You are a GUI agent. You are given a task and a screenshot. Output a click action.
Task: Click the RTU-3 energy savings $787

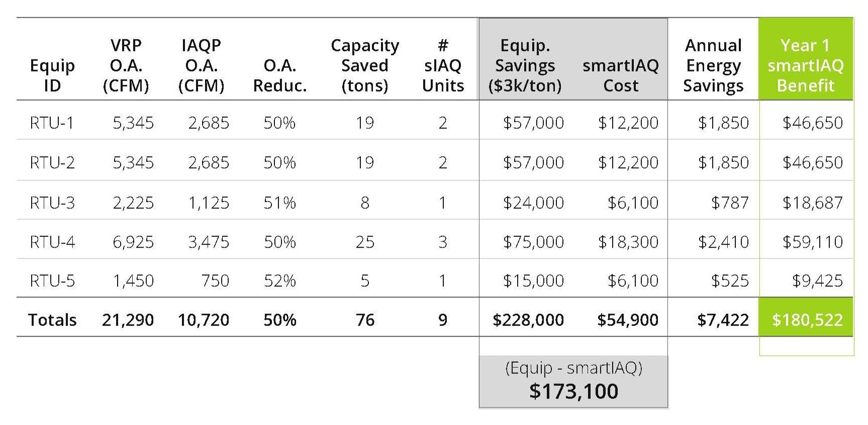[x=730, y=203]
